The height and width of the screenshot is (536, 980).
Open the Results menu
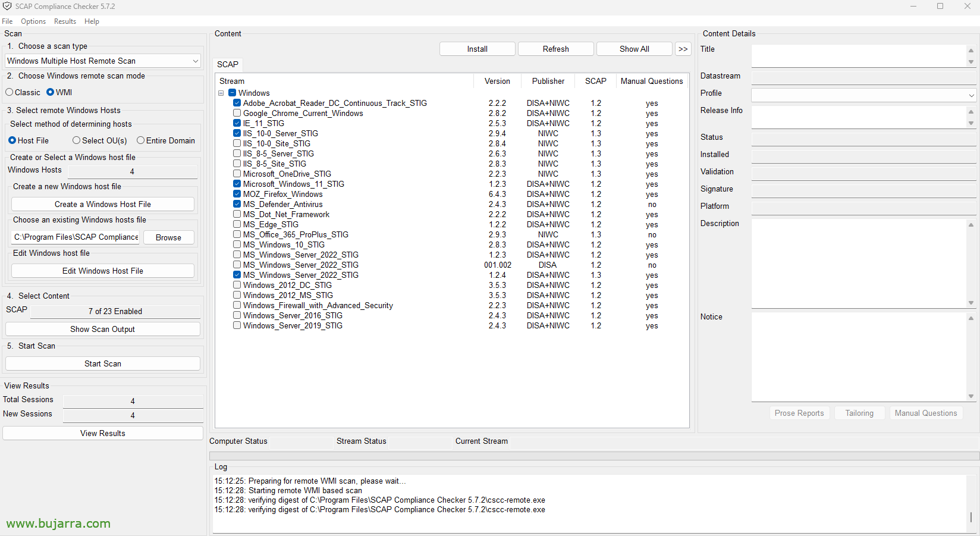(65, 21)
